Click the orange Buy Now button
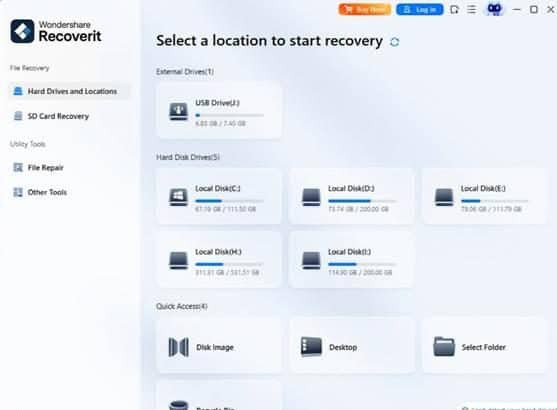The height and width of the screenshot is (410, 557). pyautogui.click(x=365, y=10)
